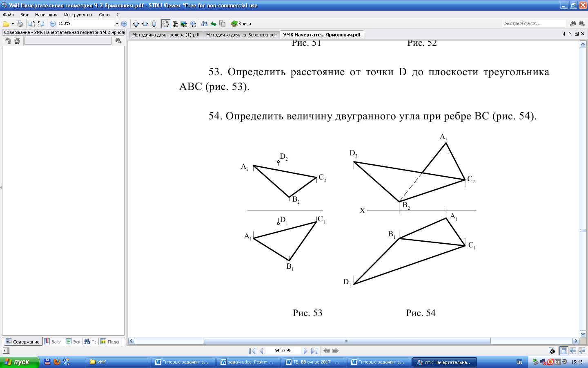This screenshot has height=368, width=588.
Task: Click the contents panel search binoculars icon
Action: click(x=118, y=40)
